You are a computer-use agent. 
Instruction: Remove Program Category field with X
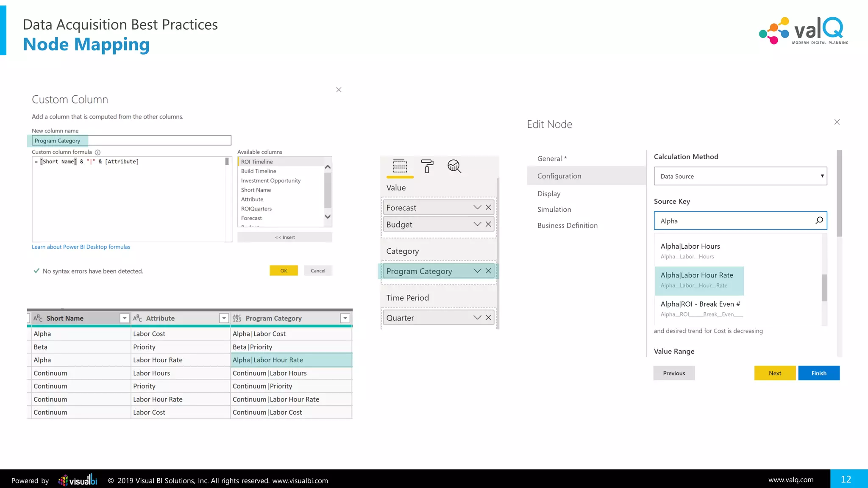click(x=488, y=271)
